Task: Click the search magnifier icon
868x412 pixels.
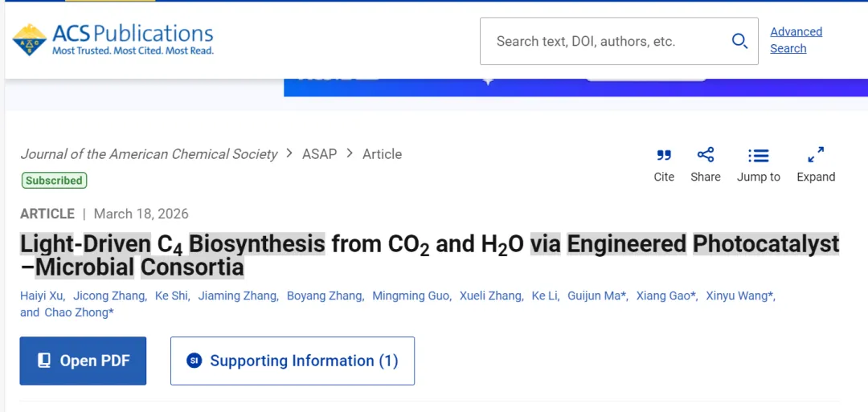Action: click(x=739, y=41)
